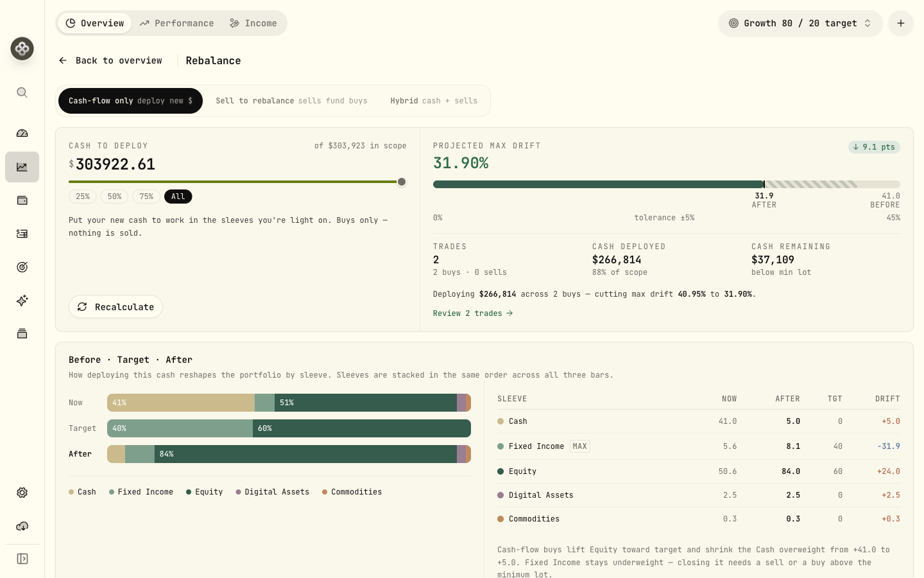Open Growth 80 / 20 target dropdown
The height and width of the screenshot is (578, 924).
(800, 23)
